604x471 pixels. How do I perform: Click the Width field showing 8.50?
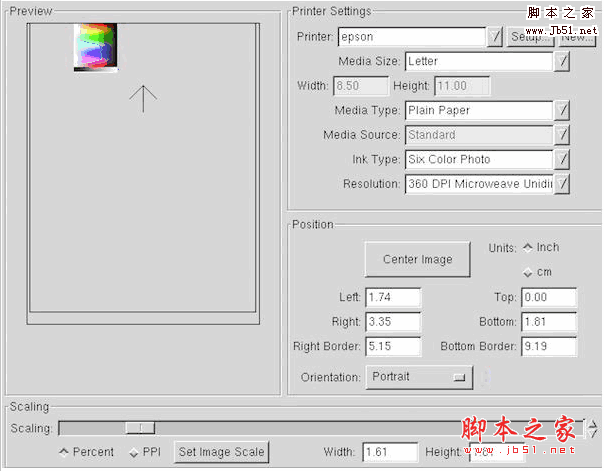coord(361,86)
